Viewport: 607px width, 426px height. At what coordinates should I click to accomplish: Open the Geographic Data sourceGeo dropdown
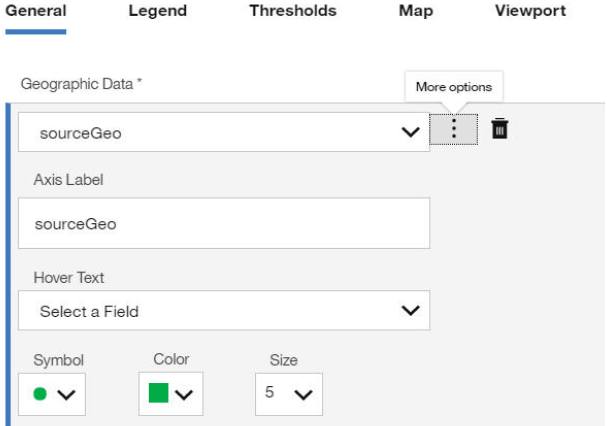tap(224, 132)
